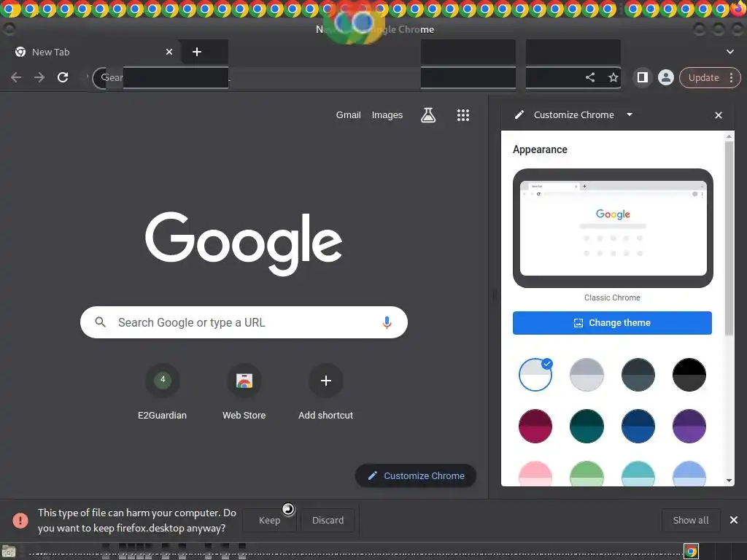
Task: Click the side panel scrollbar
Action: (729, 238)
